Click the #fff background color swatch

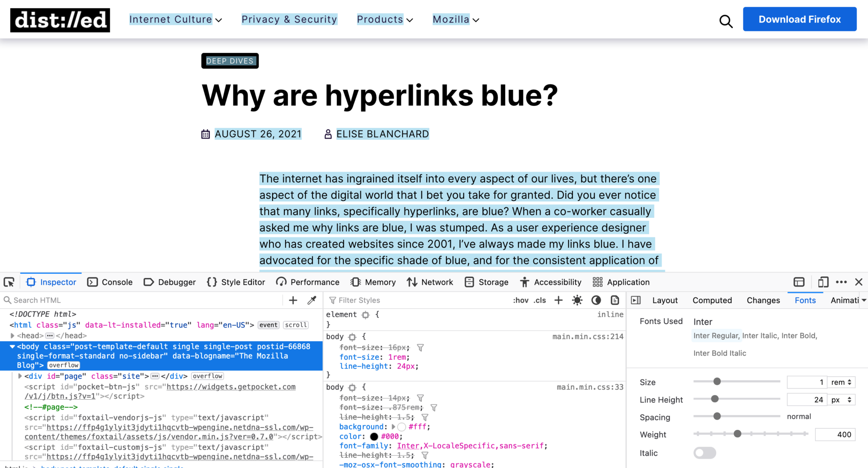tap(402, 427)
